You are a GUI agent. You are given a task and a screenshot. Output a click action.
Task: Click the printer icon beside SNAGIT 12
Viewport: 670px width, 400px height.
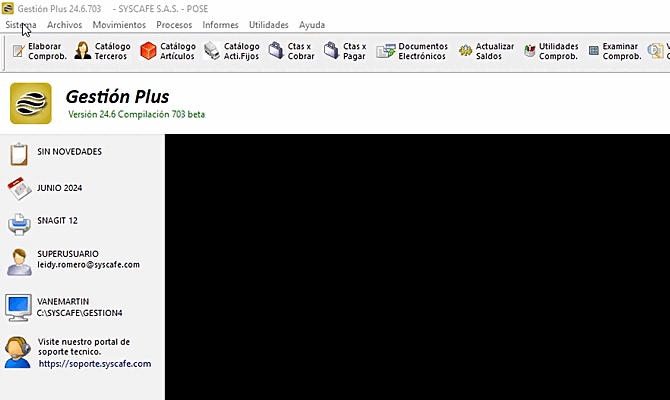[19, 224]
